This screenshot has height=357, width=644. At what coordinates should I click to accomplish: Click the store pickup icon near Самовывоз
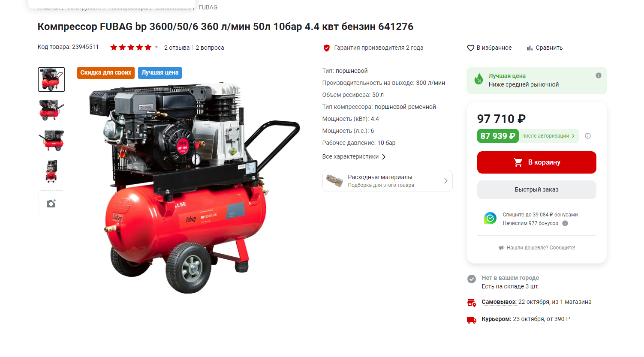point(472,303)
